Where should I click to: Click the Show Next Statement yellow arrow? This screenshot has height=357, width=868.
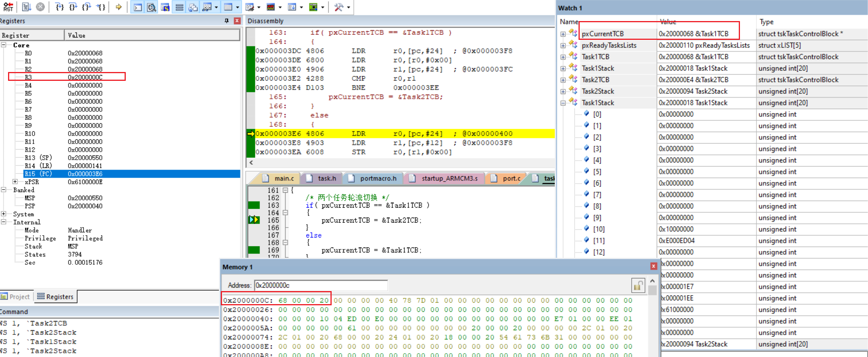tap(118, 7)
